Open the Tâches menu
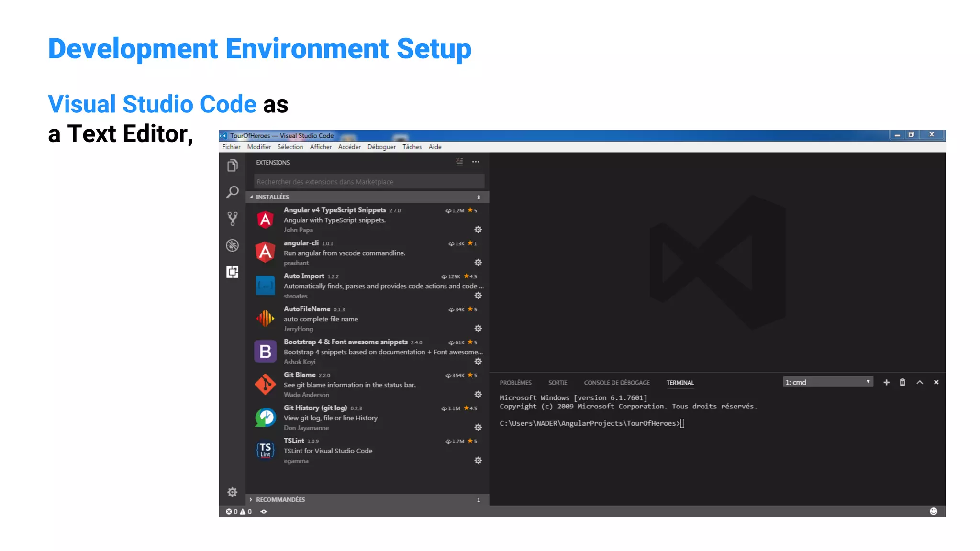The image size is (980, 551). point(412,147)
